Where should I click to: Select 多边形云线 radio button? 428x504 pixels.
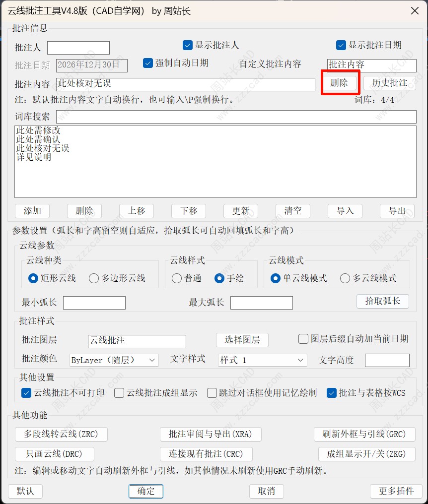(94, 278)
